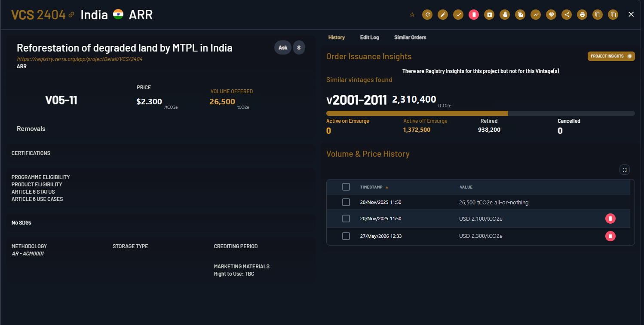644x325 pixels.
Task: Click the Cancelled label
Action: pyautogui.click(x=569, y=121)
